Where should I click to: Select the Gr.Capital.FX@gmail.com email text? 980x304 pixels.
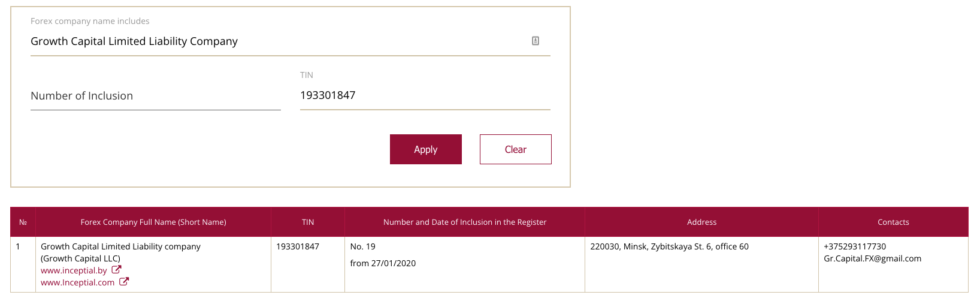pos(872,258)
